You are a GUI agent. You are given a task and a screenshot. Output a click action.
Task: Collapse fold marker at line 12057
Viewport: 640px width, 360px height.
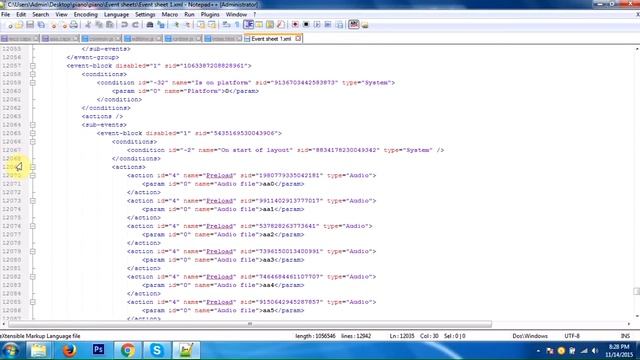[33, 66]
